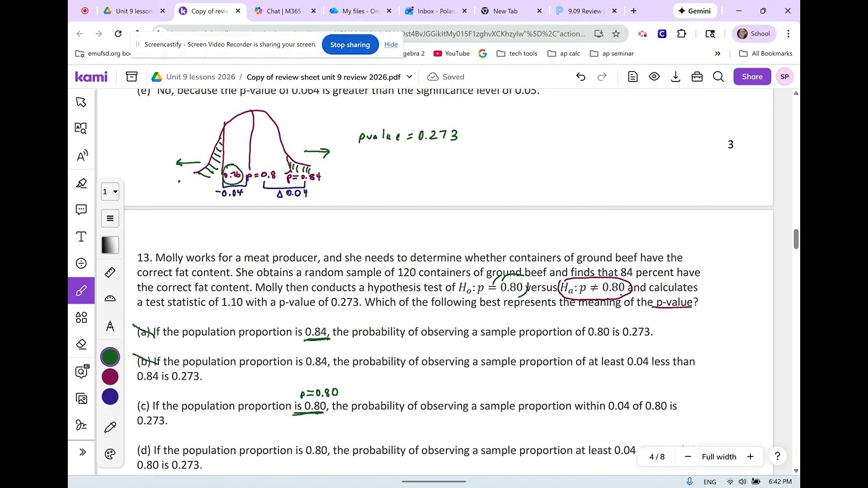Select the Eraser tool
This screenshot has width=868, height=488.
pos(81,344)
